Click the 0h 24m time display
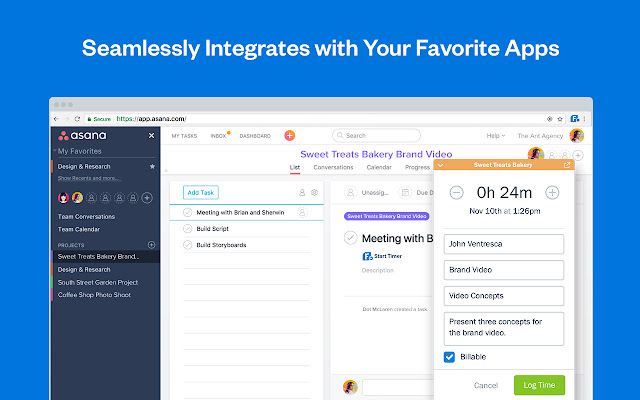Screen dimensions: 640x400 coord(504,192)
